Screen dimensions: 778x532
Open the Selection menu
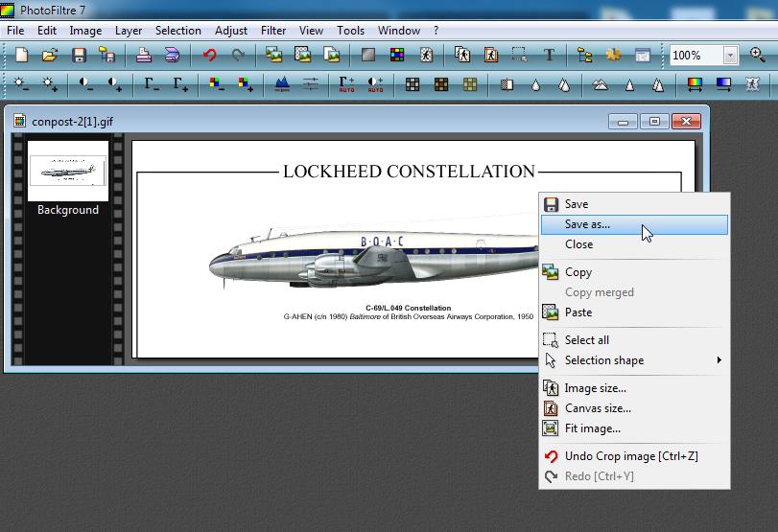coord(178,31)
